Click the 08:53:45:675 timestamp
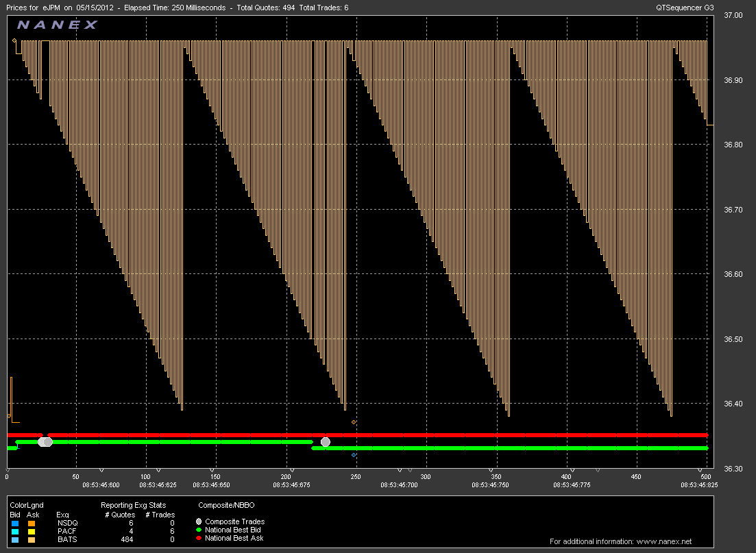Screen dimensions: 756x553 [x=292, y=485]
